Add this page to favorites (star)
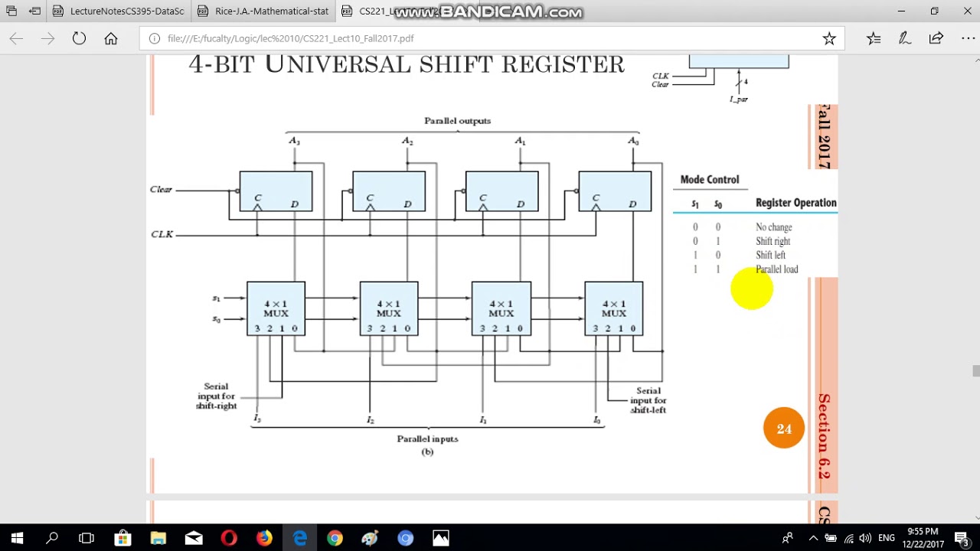 pos(829,38)
